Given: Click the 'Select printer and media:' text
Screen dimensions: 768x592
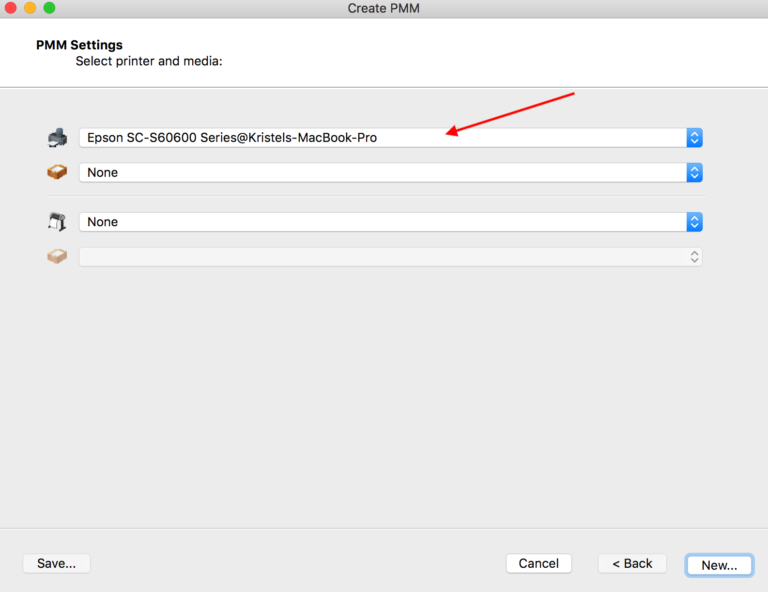Looking at the screenshot, I should (x=149, y=61).
